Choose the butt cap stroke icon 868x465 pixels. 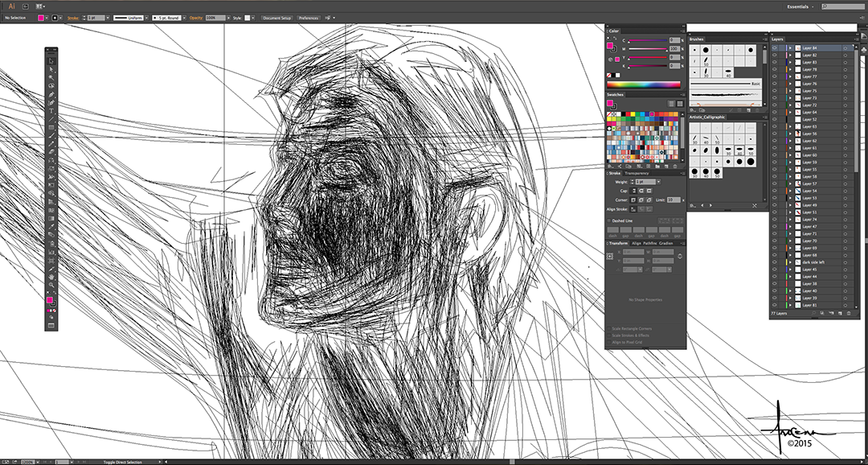coord(633,191)
